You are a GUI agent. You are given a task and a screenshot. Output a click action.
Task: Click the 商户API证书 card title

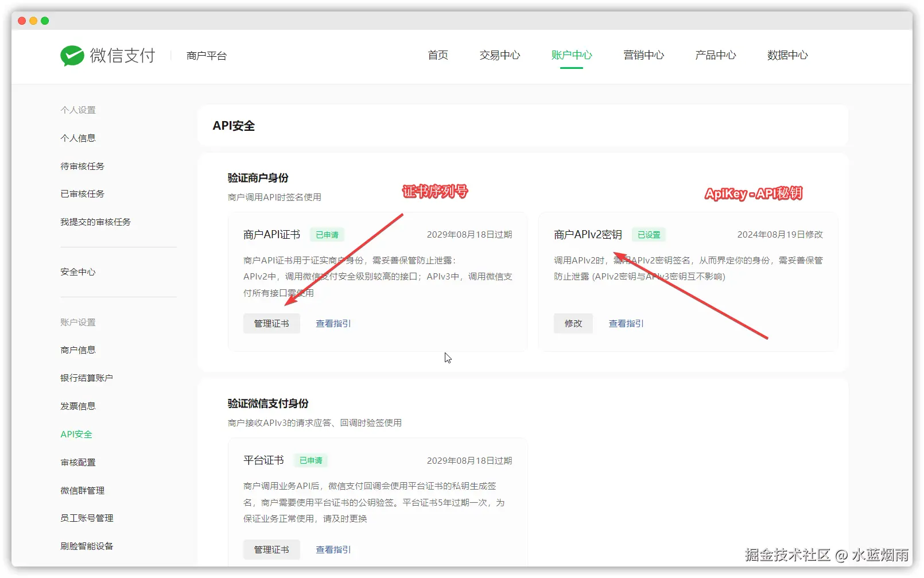[x=272, y=235]
